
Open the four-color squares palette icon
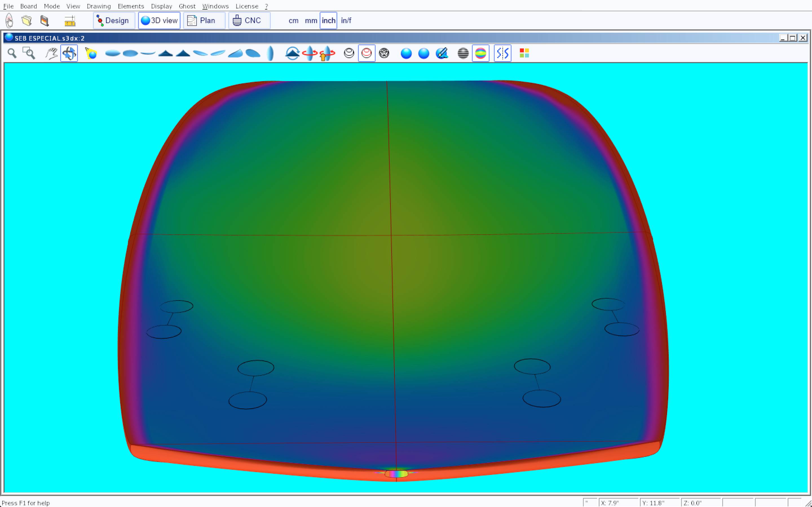click(x=524, y=53)
